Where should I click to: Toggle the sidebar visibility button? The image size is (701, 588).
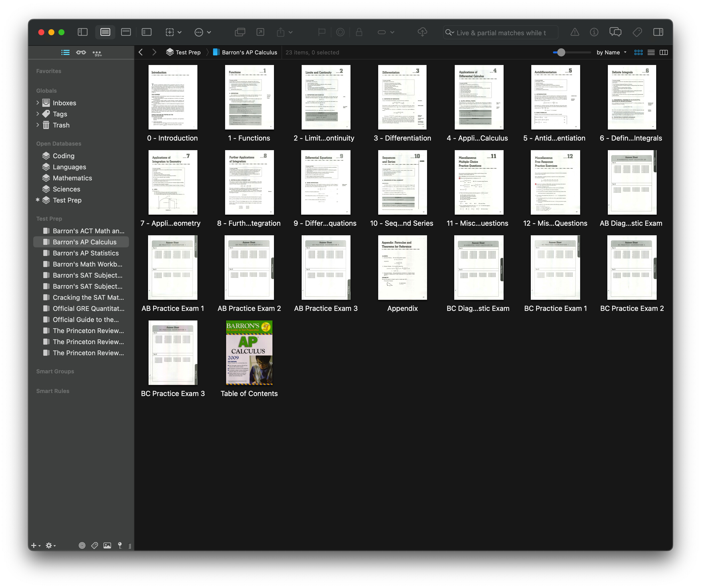(x=82, y=32)
